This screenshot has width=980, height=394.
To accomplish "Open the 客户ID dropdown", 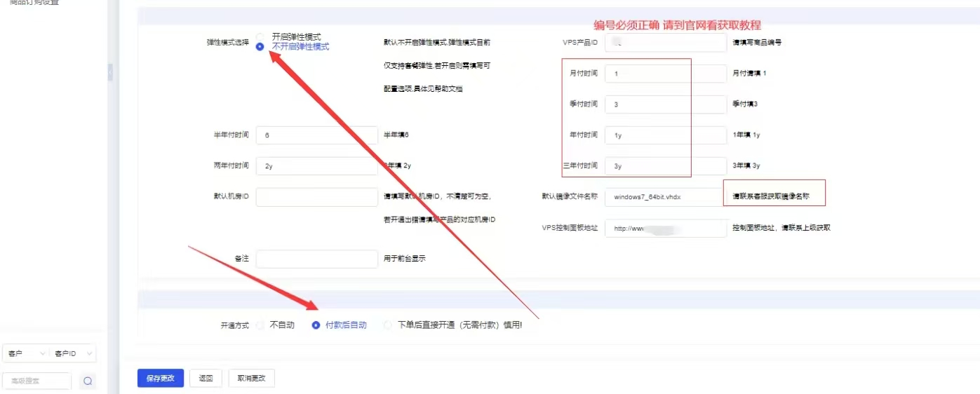I will click(73, 354).
